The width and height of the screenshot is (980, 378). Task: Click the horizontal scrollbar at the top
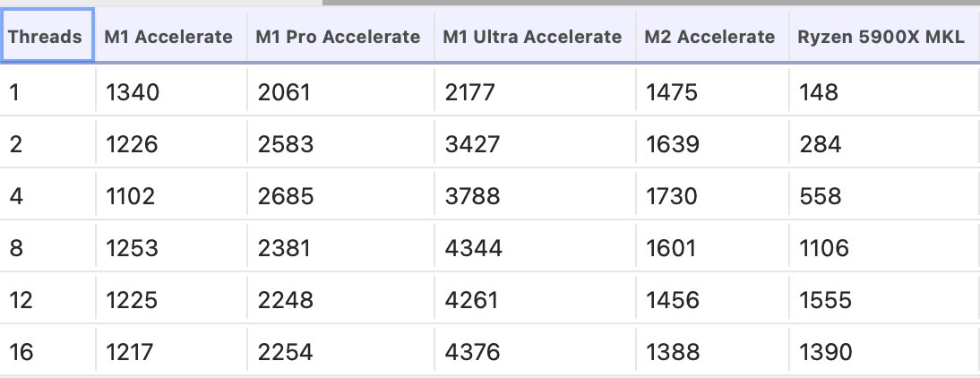(650, 3)
